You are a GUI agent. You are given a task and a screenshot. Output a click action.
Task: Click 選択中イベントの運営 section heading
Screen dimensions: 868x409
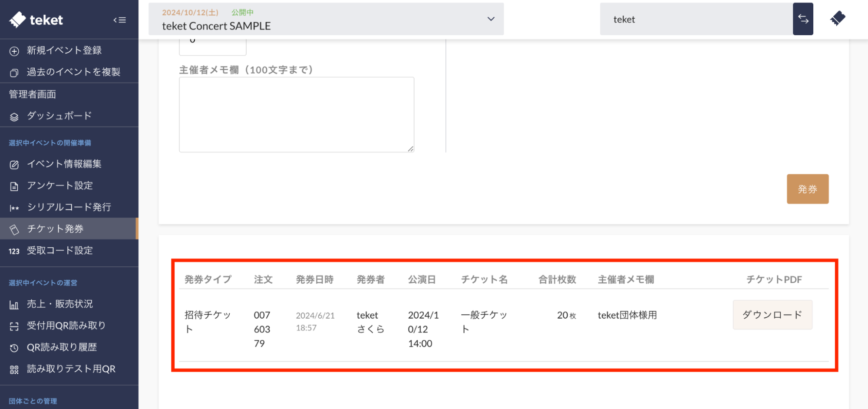[43, 283]
